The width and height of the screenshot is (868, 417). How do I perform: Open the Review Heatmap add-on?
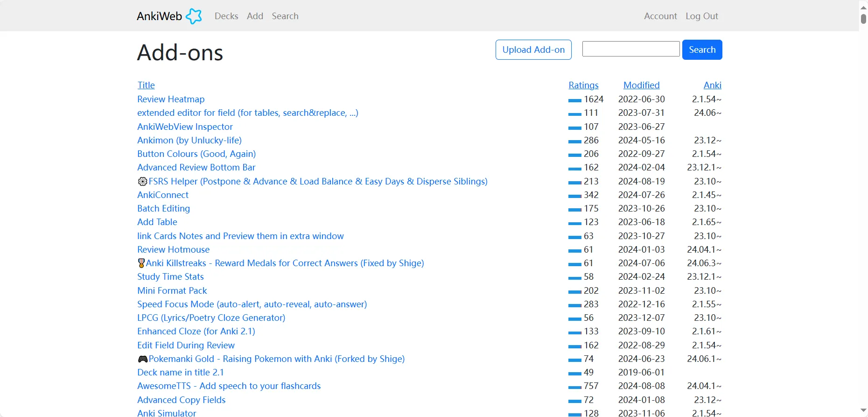pyautogui.click(x=171, y=99)
